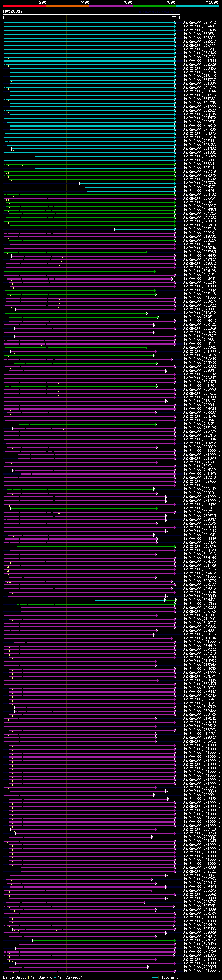Viewport: 222px width, 980px height.
Task: Open hit UniRef100_B9F4B5
Action: click(199, 30)
